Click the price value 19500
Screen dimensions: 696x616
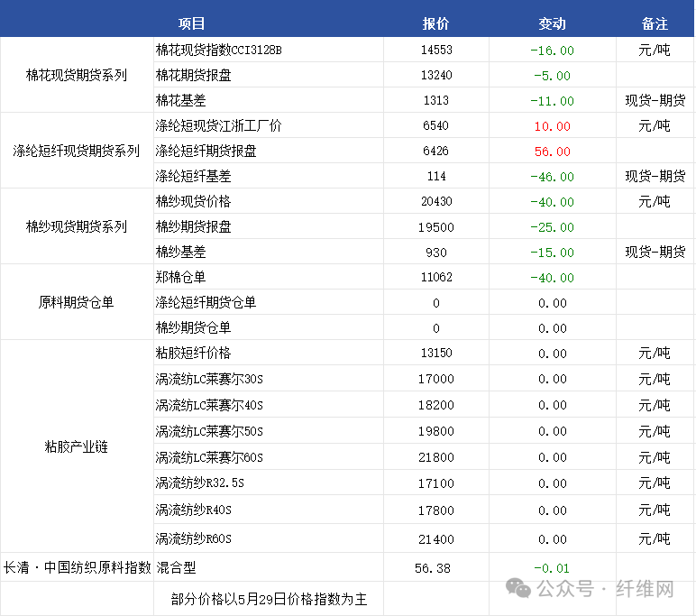pos(436,227)
